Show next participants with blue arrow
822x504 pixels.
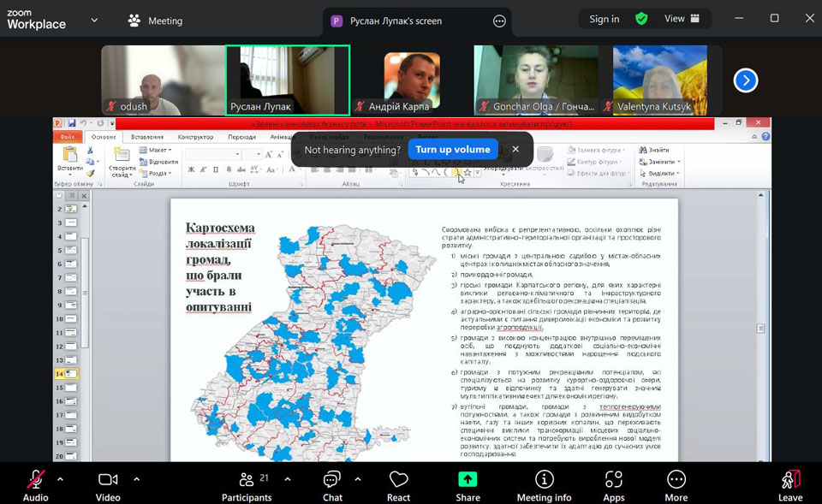(x=746, y=80)
